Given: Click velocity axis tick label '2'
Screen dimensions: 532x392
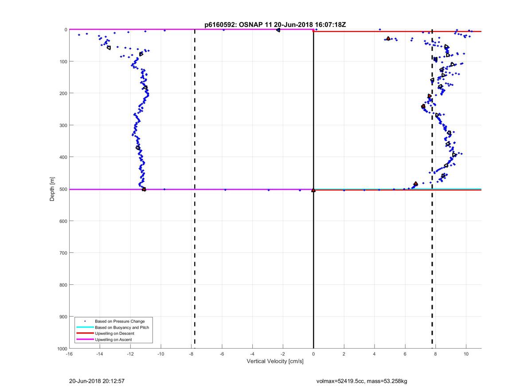Looking at the screenshot, I should pos(344,354).
